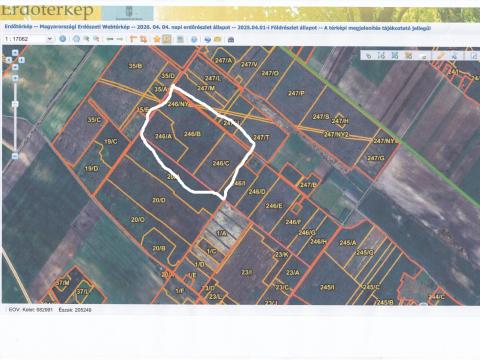Pan the map west with left arrow
Image resolution: width=480 pixels, height=360 pixels.
pyautogui.click(x=9, y=60)
